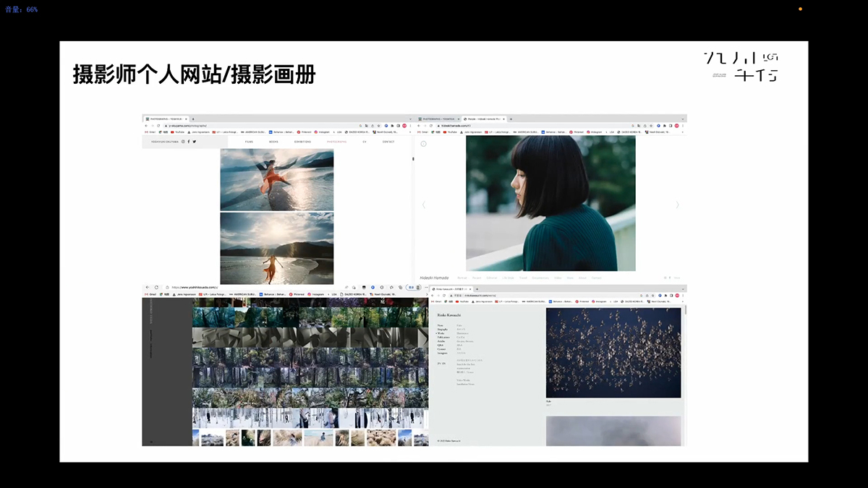Open Publications link in Rinko Kawauchi sidebar
The image size is (868, 488).
point(443,337)
